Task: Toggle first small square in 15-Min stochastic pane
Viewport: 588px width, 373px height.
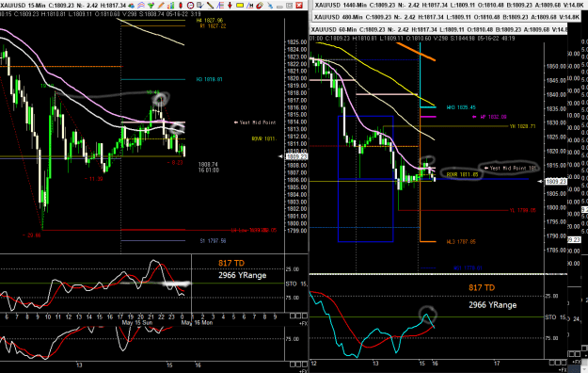Action: tap(293, 316)
